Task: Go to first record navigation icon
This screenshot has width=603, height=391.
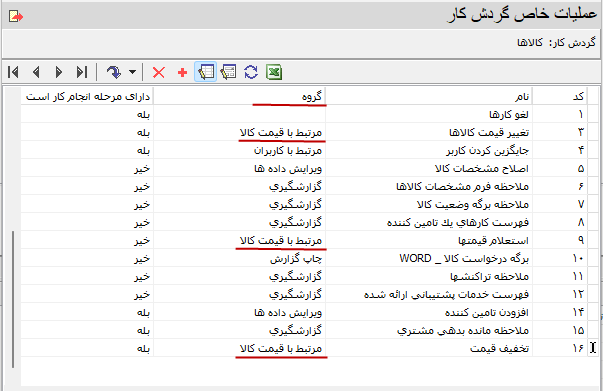Action: click(x=13, y=72)
